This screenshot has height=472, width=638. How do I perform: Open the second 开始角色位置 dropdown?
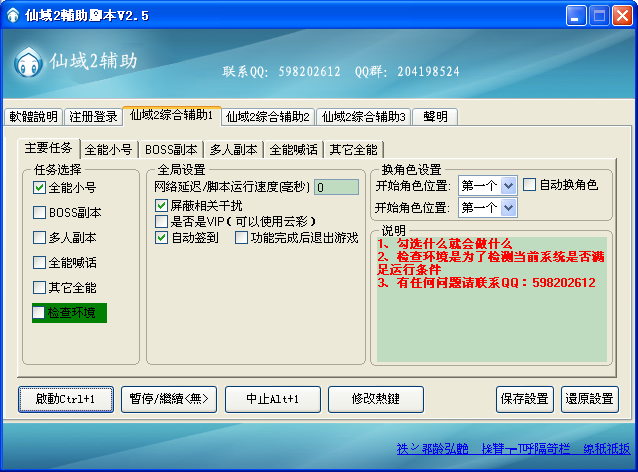(x=487, y=208)
